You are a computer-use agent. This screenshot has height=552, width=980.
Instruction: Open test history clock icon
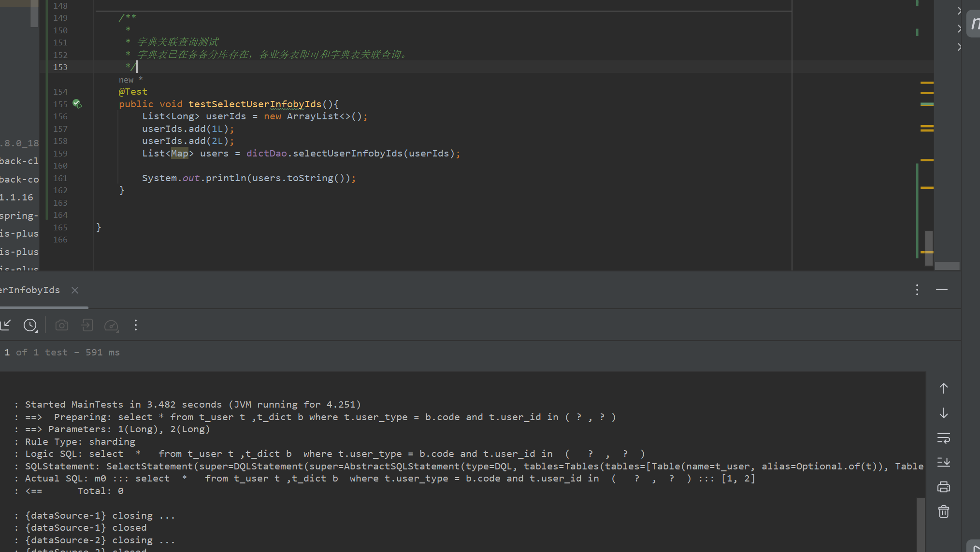click(30, 326)
